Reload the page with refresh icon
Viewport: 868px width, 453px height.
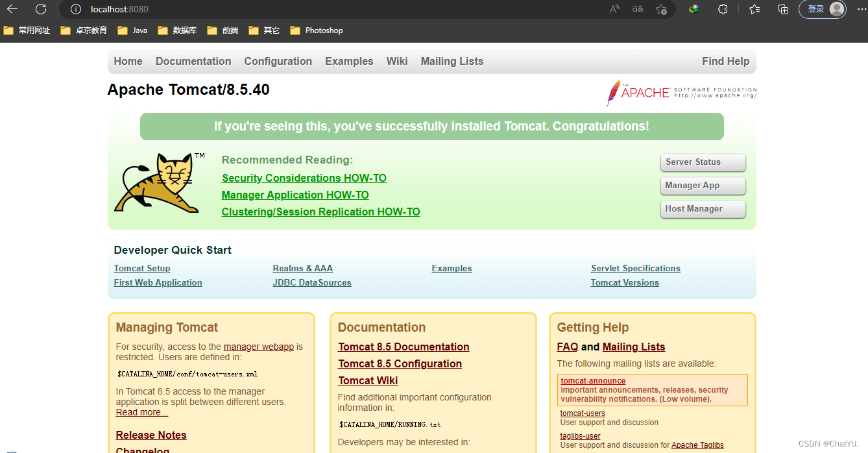tap(41, 9)
